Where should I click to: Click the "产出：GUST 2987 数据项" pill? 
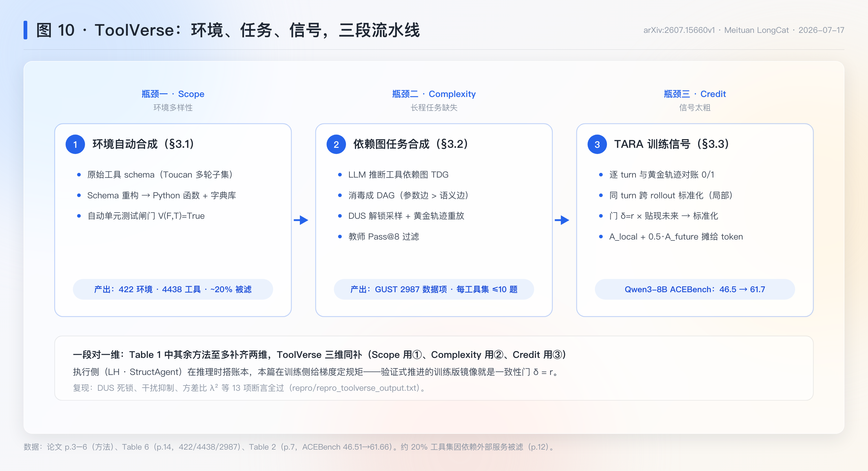pyautogui.click(x=434, y=289)
